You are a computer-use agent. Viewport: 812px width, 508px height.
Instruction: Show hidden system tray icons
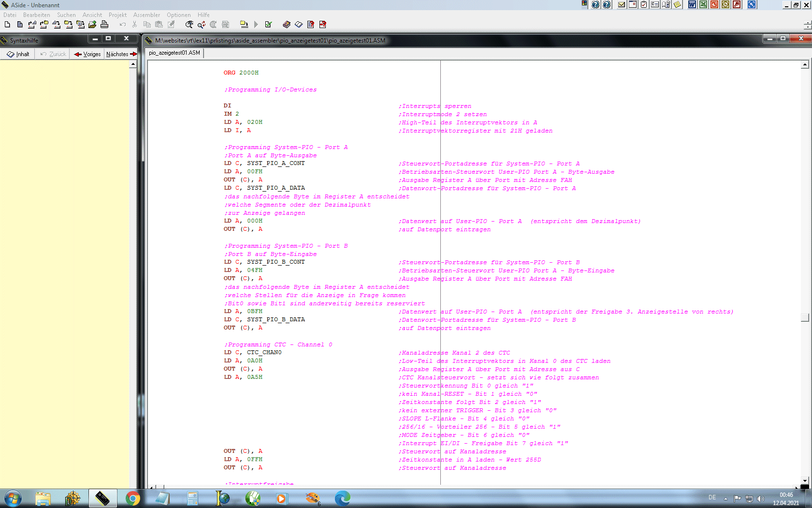click(725, 498)
